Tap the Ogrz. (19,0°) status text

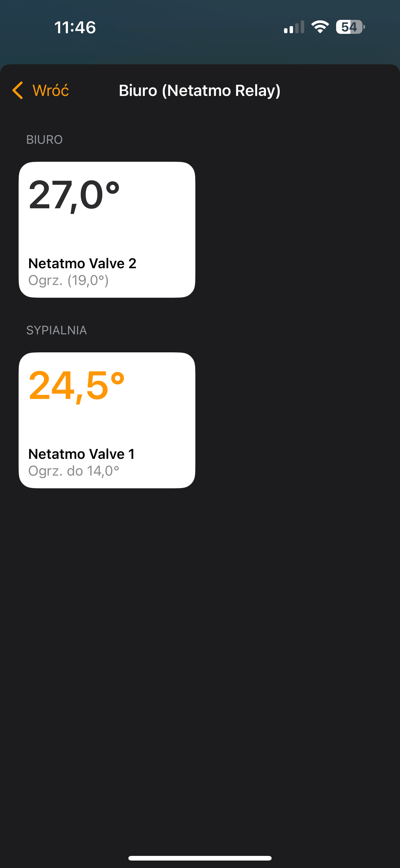click(68, 280)
